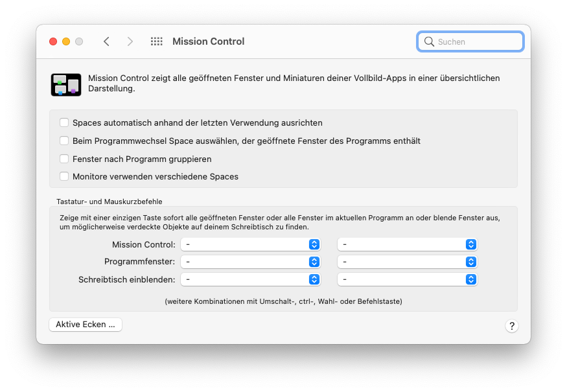Minimize the window with the yellow button
The width and height of the screenshot is (567, 392).
(66, 41)
